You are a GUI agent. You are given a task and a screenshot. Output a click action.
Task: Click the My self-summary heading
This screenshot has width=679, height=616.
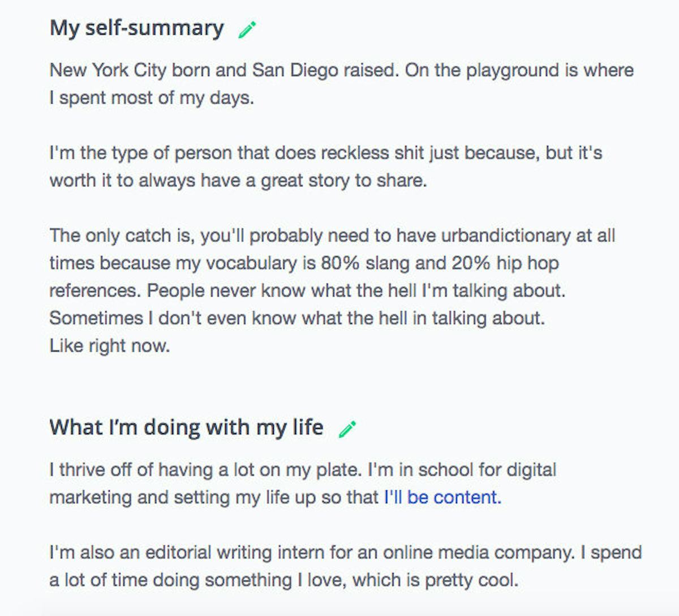click(136, 28)
